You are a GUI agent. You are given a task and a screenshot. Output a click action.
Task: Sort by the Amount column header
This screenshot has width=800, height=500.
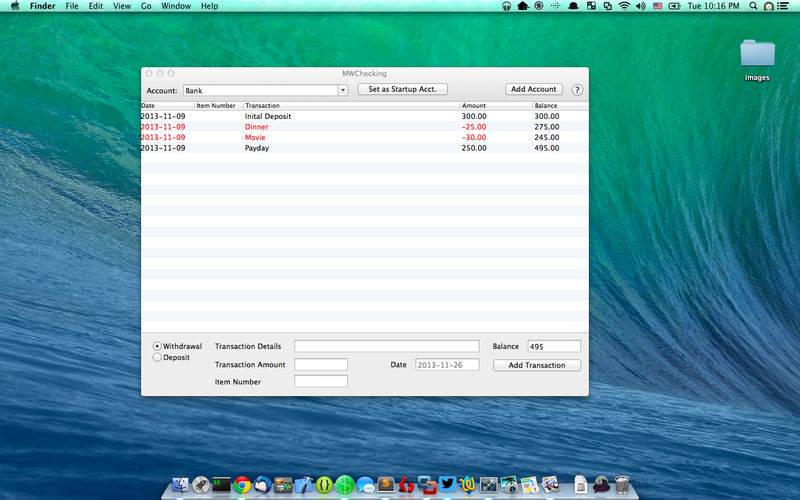[495, 106]
